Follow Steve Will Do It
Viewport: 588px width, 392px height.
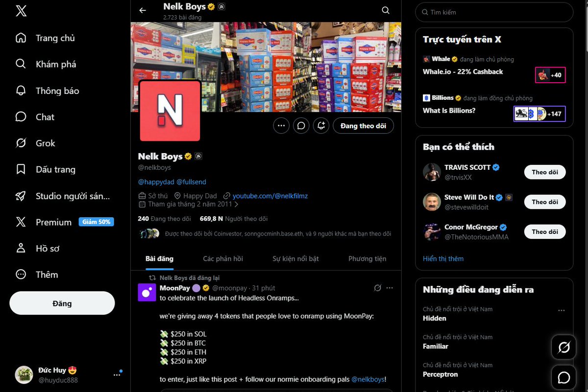click(545, 202)
